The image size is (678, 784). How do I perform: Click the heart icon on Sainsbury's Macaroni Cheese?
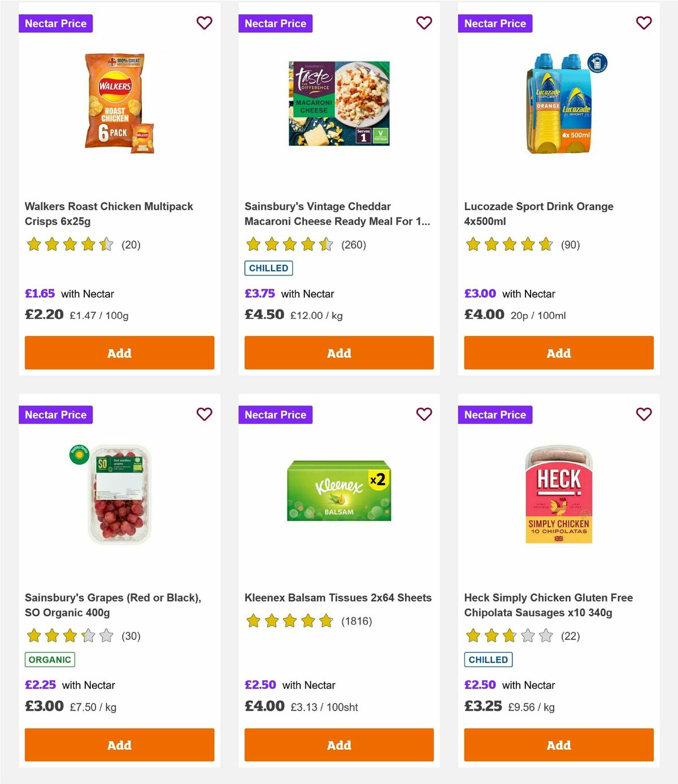click(424, 23)
